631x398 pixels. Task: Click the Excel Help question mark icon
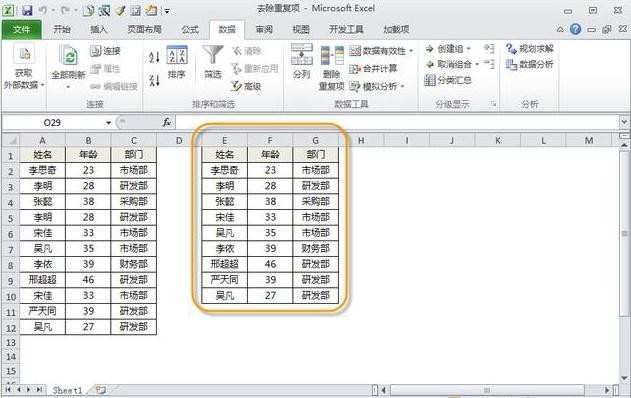pos(576,29)
